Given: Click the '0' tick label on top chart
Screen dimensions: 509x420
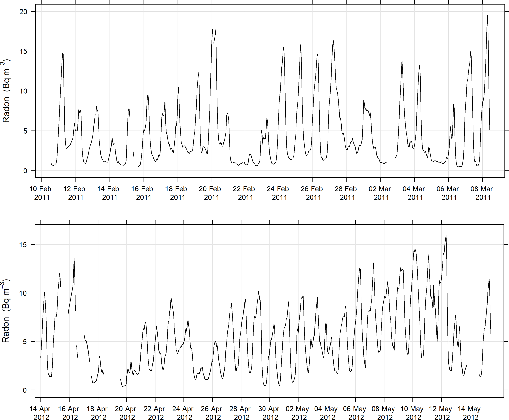Looking at the screenshot, I should pos(25,171).
